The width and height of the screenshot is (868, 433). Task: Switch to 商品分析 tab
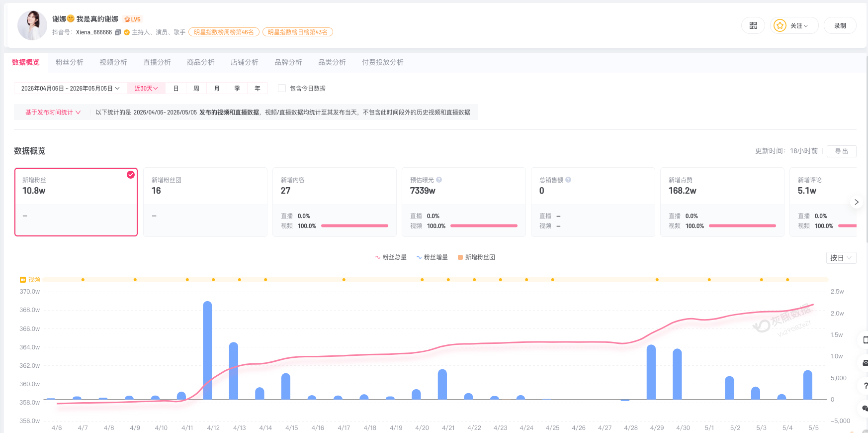pos(201,62)
